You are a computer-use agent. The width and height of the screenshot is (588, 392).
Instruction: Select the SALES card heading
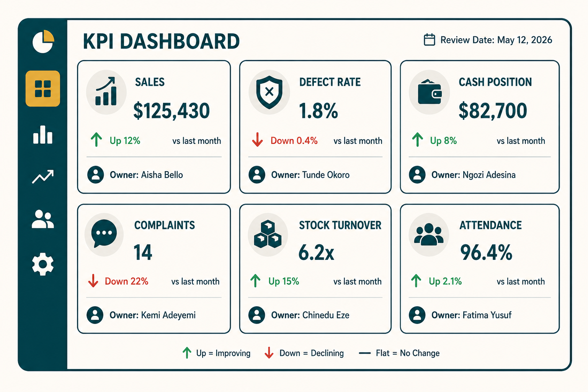coord(150,82)
